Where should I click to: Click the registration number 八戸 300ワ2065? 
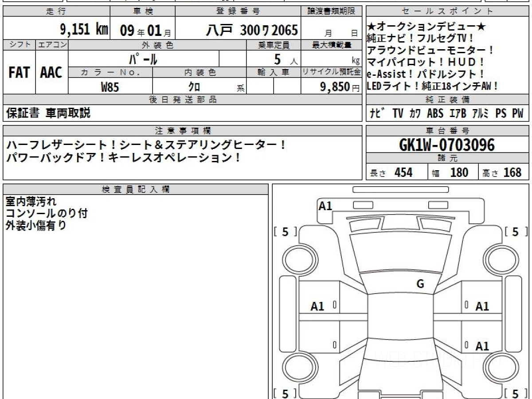[x=252, y=30]
